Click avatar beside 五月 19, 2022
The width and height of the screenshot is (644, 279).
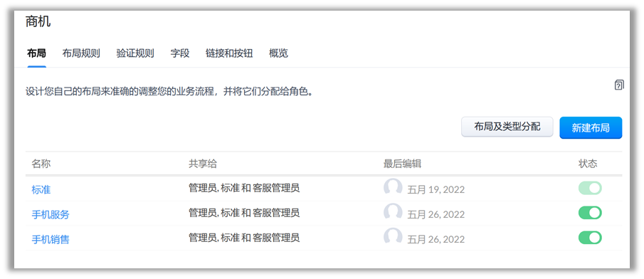(393, 188)
